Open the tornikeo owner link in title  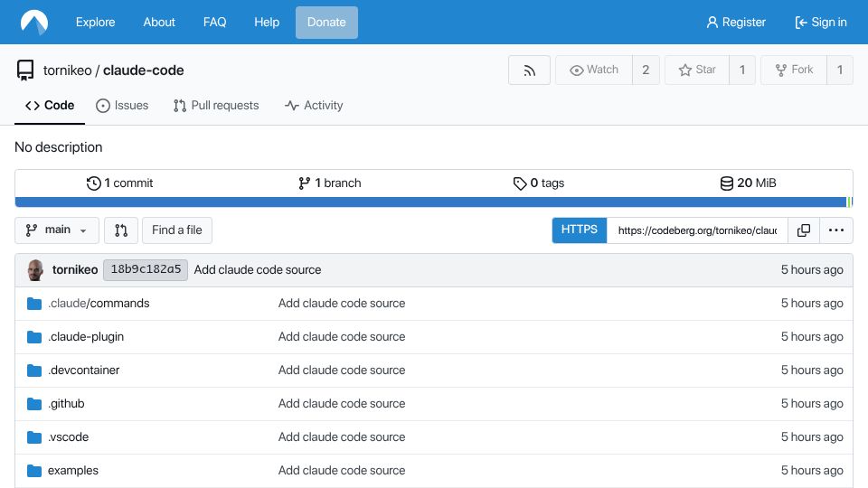point(68,70)
